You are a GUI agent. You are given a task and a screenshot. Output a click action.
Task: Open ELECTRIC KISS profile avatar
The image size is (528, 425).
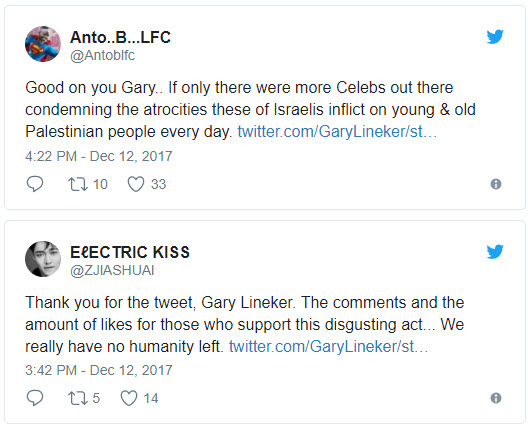(x=43, y=259)
